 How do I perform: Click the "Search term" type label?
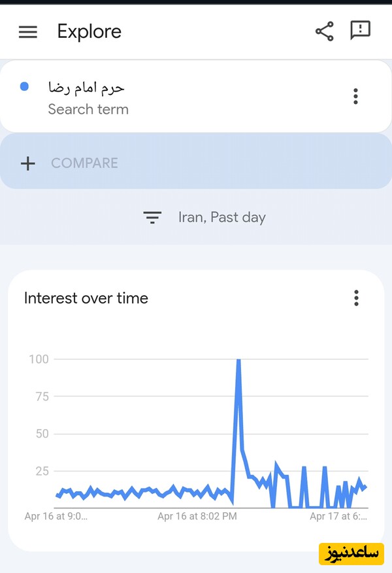pyautogui.click(x=88, y=109)
